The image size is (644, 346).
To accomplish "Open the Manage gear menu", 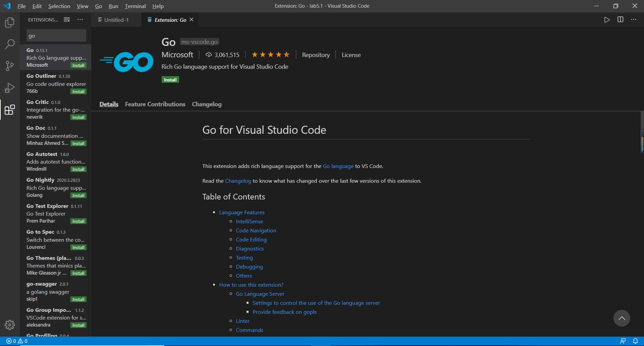I will coord(10,325).
